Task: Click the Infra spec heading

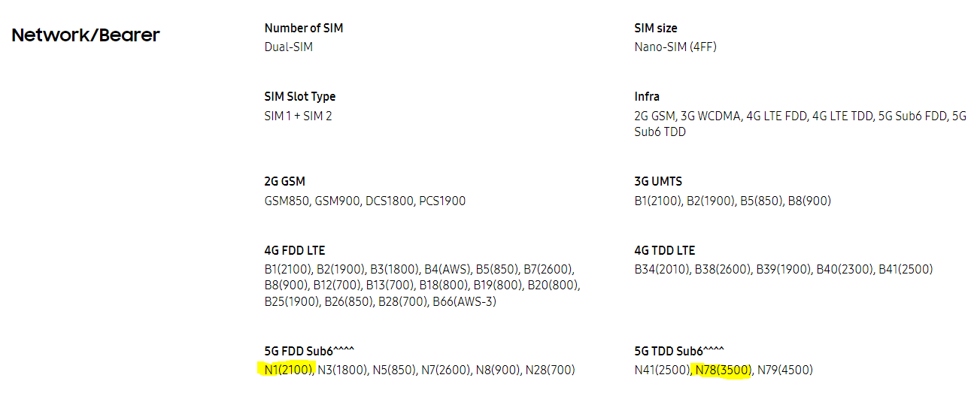Action: tap(647, 97)
